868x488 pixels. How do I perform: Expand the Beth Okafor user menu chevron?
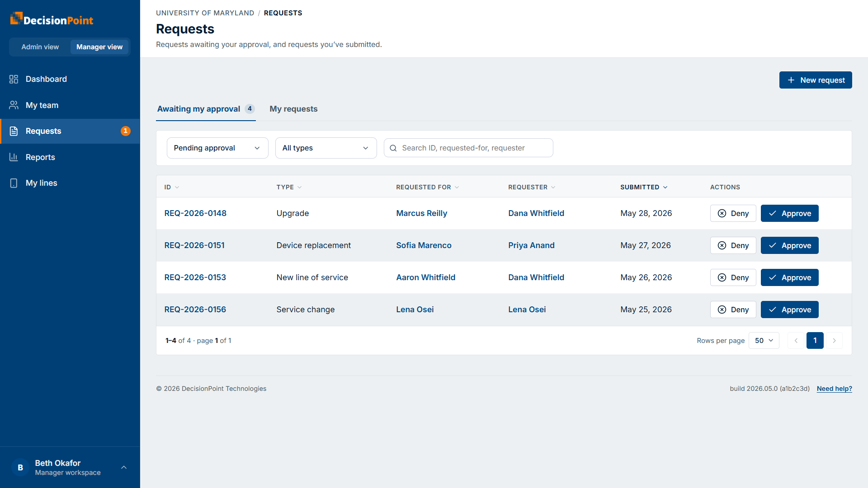pyautogui.click(x=124, y=468)
